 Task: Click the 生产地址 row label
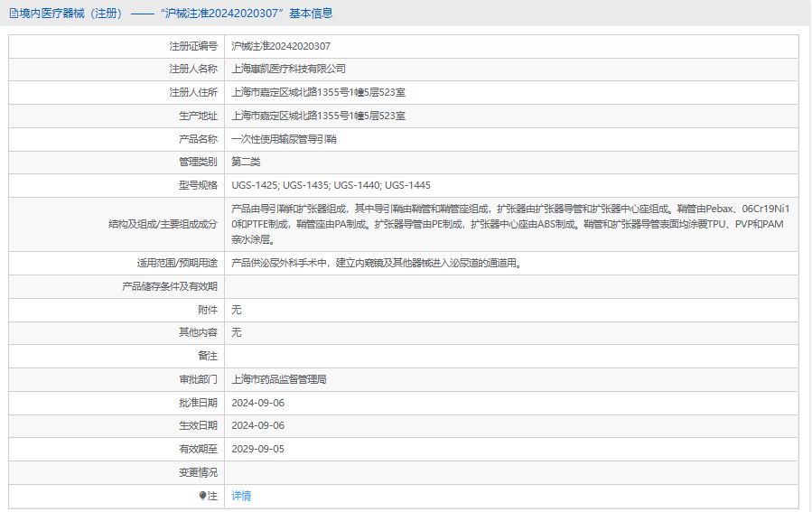click(x=199, y=116)
